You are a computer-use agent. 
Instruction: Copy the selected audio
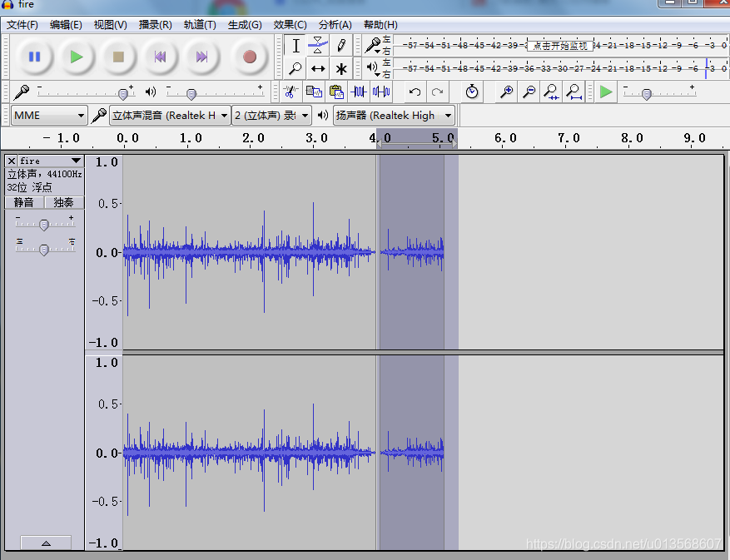pyautogui.click(x=314, y=92)
